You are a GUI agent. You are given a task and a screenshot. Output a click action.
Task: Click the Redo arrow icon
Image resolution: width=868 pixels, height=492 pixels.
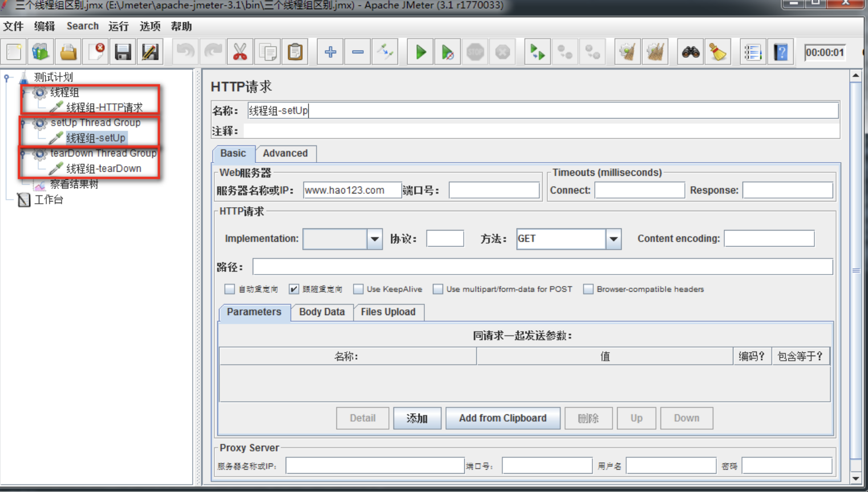pos(213,52)
